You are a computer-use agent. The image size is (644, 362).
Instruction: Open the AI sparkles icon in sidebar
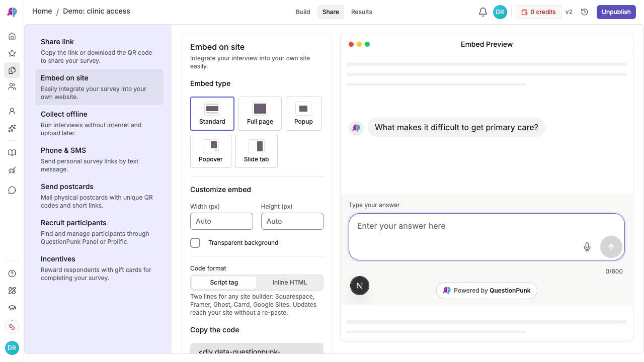(x=12, y=128)
